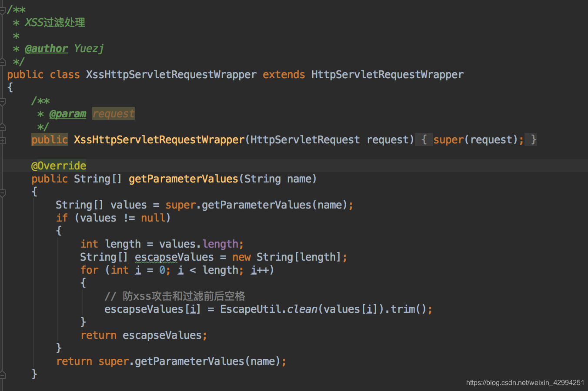Click the '0' literal in for loop
The width and height of the screenshot is (588, 391).
(162, 270)
